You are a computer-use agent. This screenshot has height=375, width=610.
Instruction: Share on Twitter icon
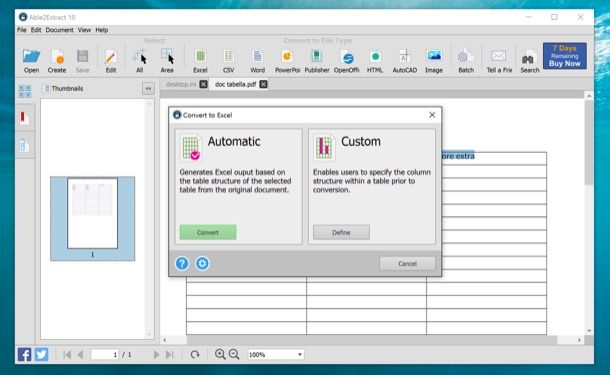click(x=42, y=354)
